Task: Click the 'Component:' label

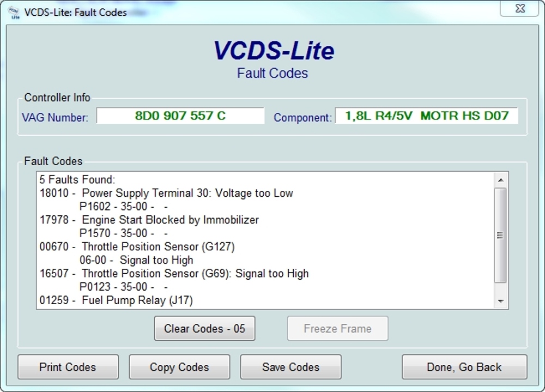Action: tap(302, 118)
